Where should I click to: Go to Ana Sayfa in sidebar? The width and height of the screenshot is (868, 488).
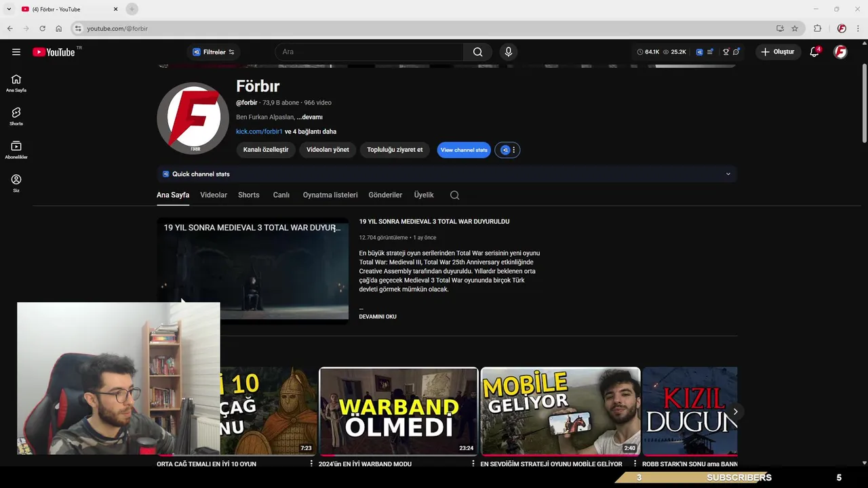pyautogui.click(x=16, y=83)
